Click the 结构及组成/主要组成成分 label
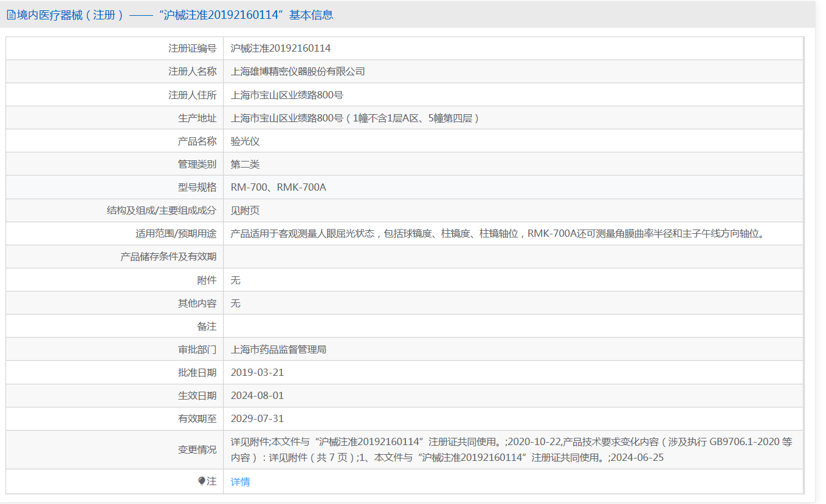 click(161, 210)
